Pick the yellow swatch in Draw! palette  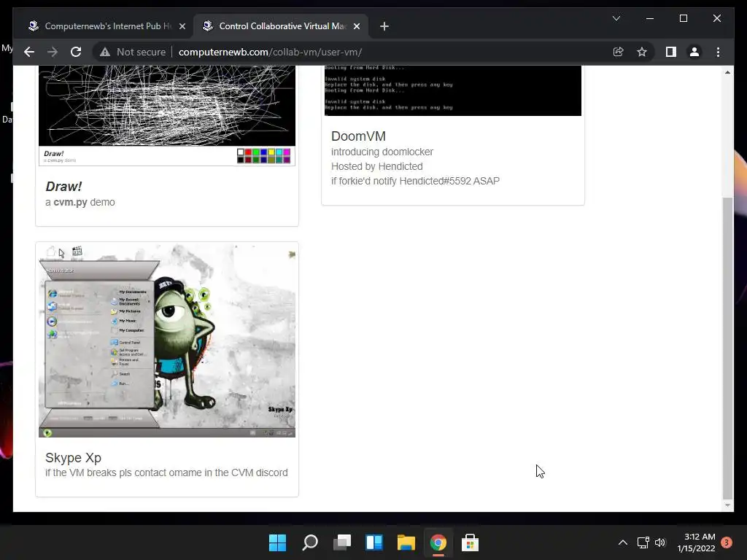271,152
